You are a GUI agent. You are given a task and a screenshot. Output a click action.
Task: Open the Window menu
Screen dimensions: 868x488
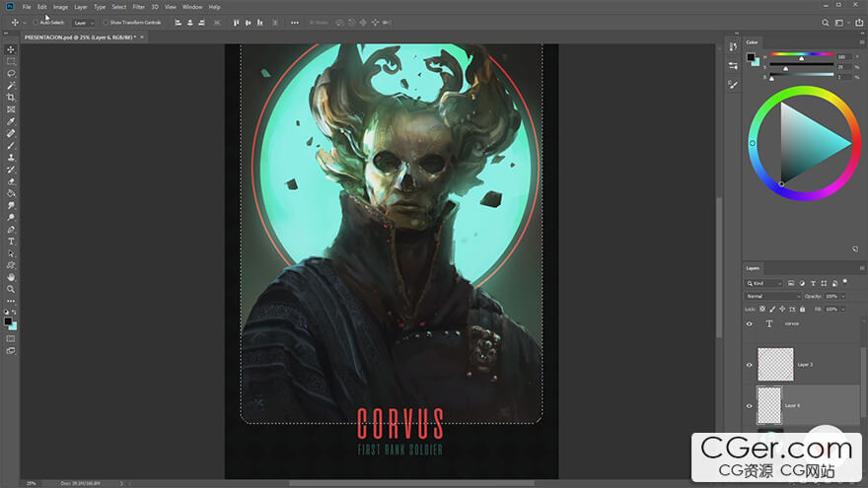tap(192, 7)
